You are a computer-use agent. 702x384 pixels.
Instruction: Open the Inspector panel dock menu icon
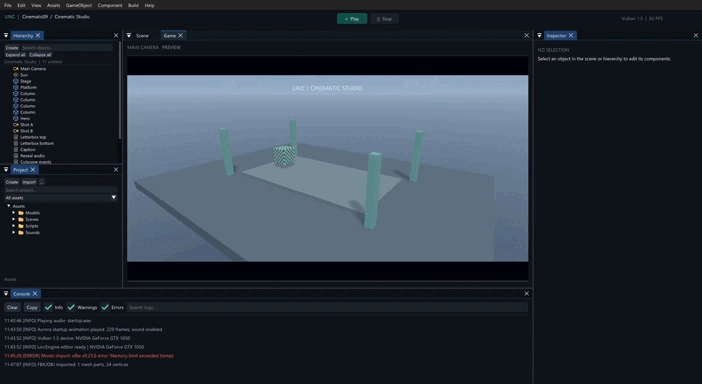(539, 35)
